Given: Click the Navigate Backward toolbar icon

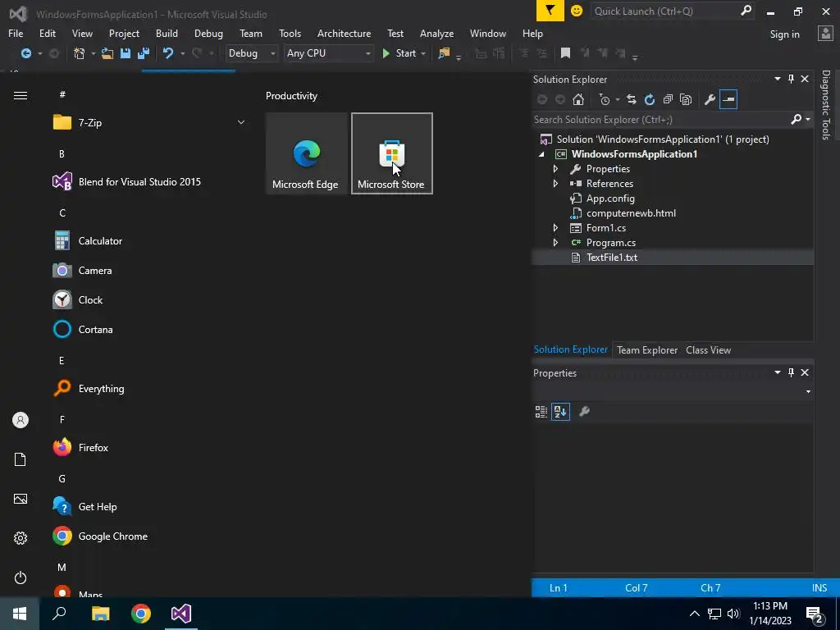Looking at the screenshot, I should click(25, 53).
